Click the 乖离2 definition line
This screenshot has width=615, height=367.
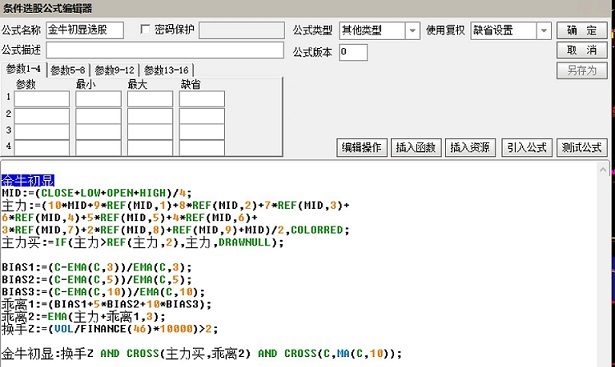[84, 316]
